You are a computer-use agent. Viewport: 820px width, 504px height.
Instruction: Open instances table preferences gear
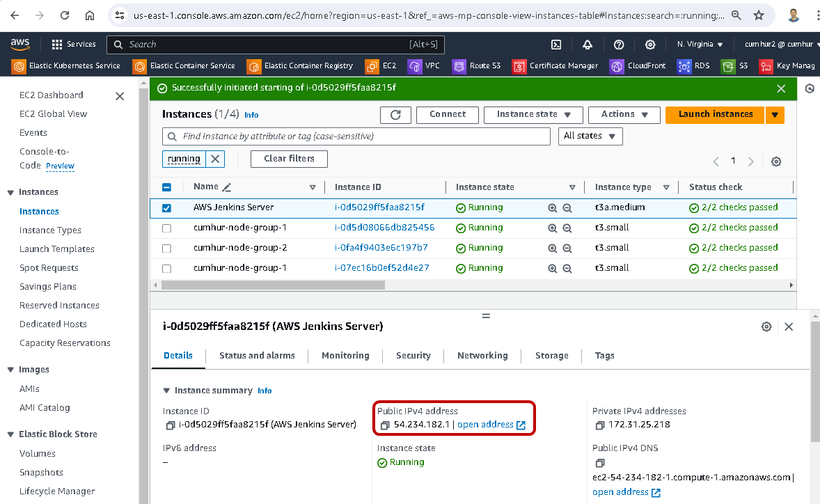(776, 162)
